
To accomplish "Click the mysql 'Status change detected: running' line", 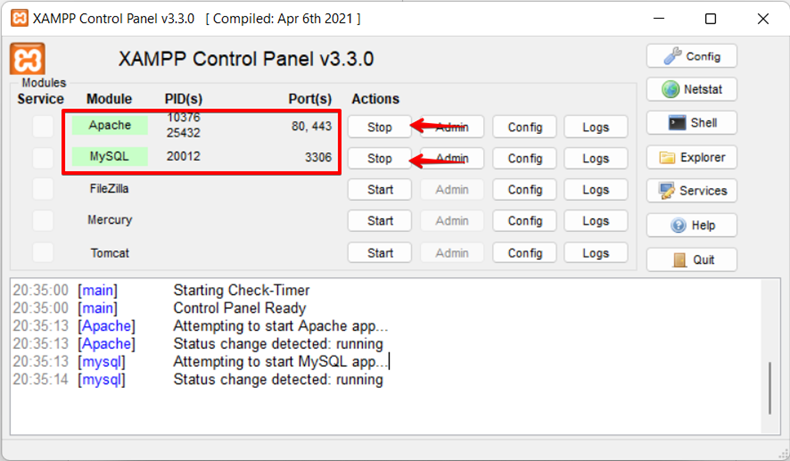I will point(278,379).
